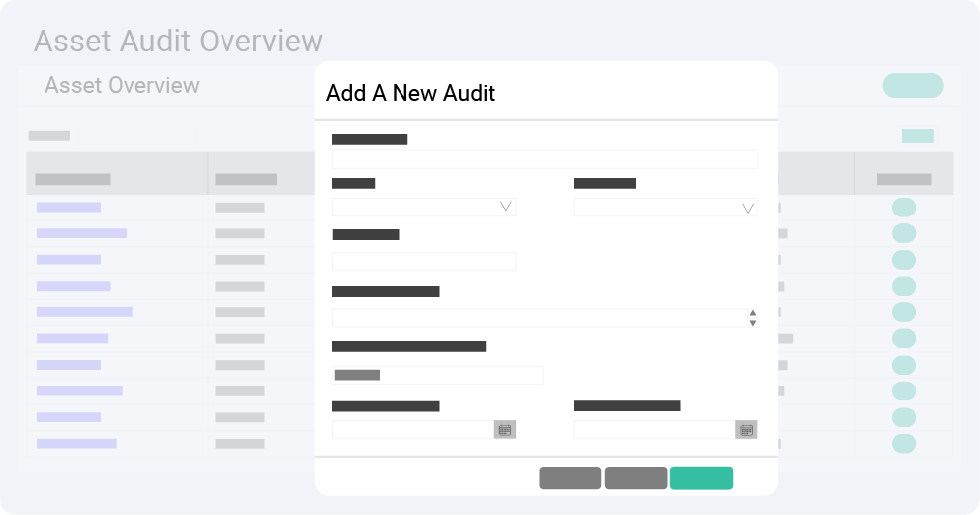Viewport: 980px width, 515px height.
Task: Click the teal pill in the last table row
Action: [904, 444]
